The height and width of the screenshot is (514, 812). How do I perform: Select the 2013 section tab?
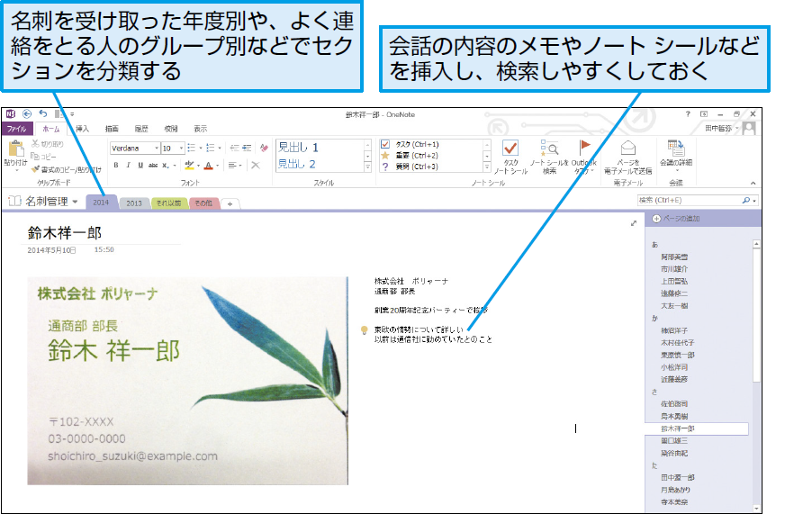[x=134, y=203]
